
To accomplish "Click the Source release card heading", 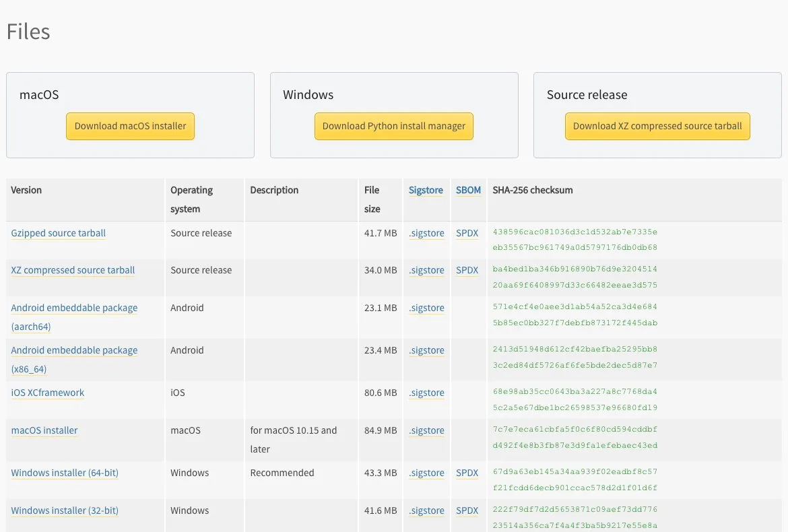I will pos(587,95).
